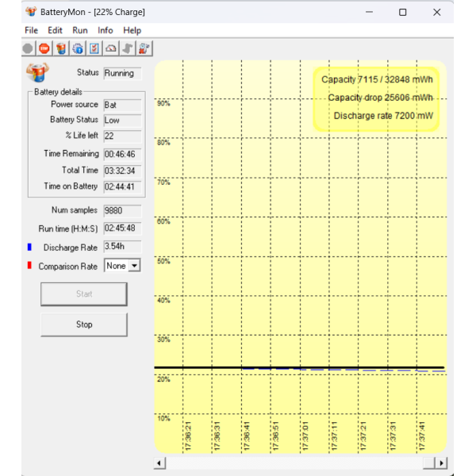Click the grey graph-line toolbar icon
Screen dimensions: 476x476
click(x=128, y=48)
